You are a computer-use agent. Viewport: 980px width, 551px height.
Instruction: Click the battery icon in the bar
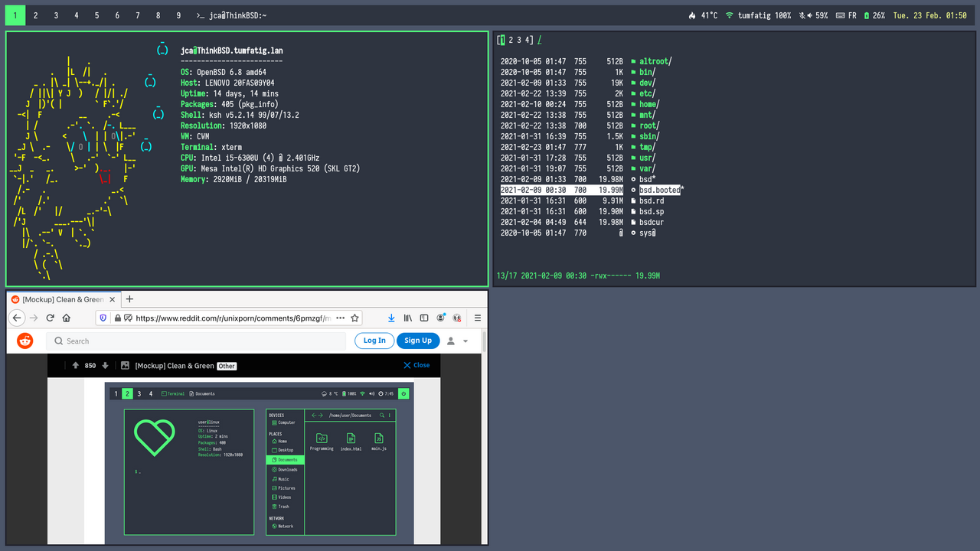click(867, 15)
